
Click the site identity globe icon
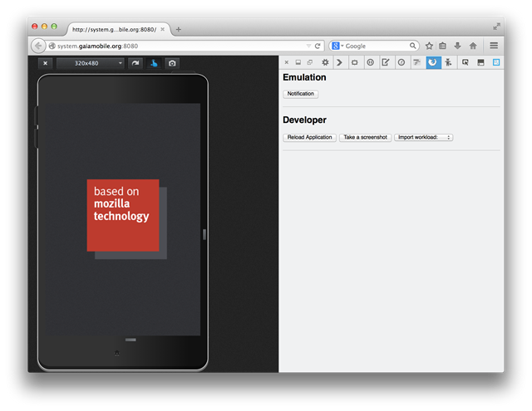tap(52, 46)
